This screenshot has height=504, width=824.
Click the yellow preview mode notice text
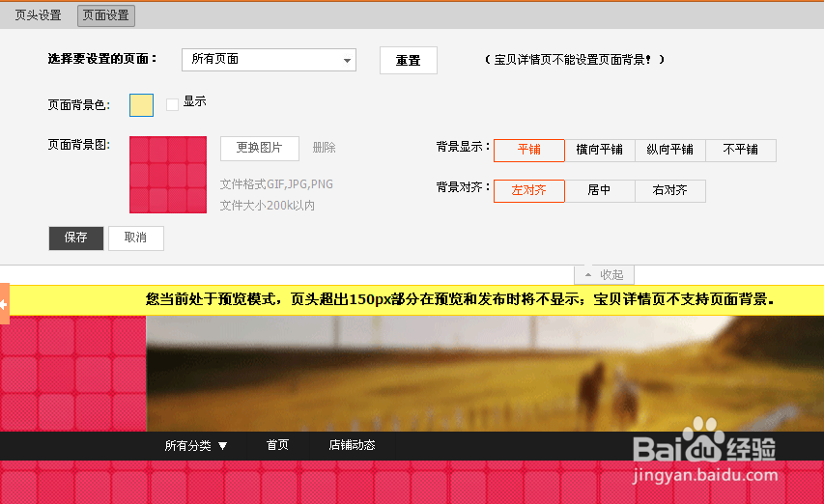point(460,299)
